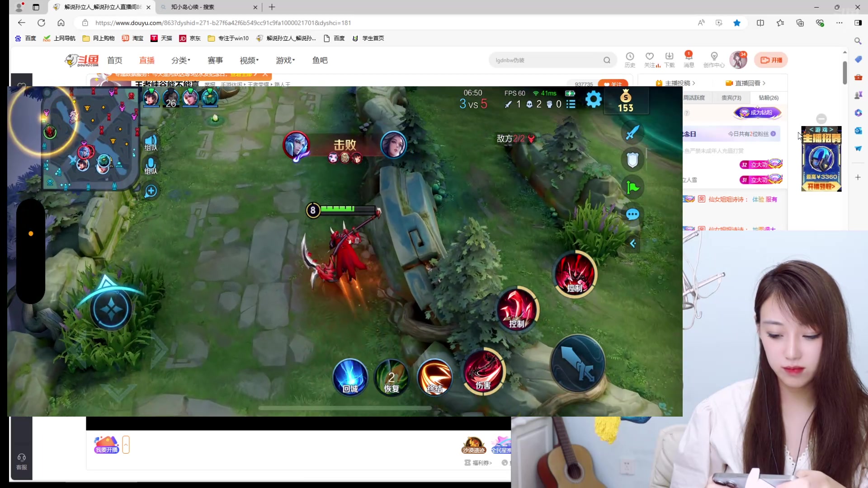Open the 淘宝 bookmark
Viewport: 868px width, 488px height.
132,38
